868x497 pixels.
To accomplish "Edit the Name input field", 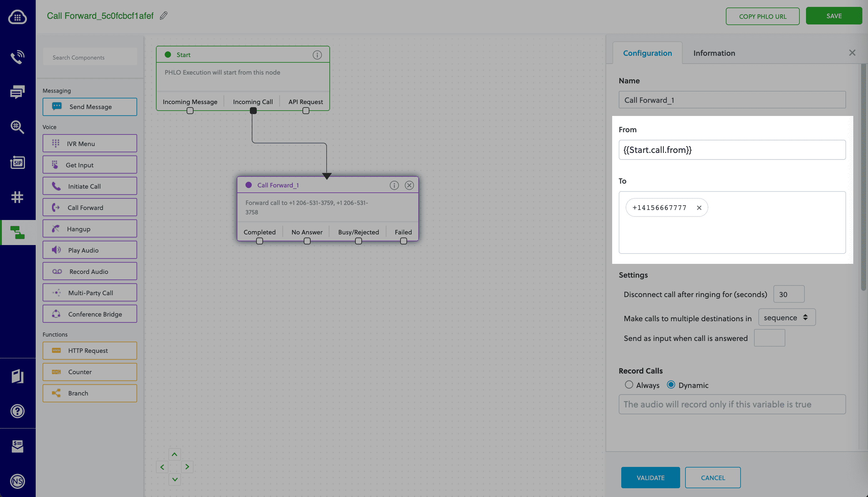I will coord(732,100).
